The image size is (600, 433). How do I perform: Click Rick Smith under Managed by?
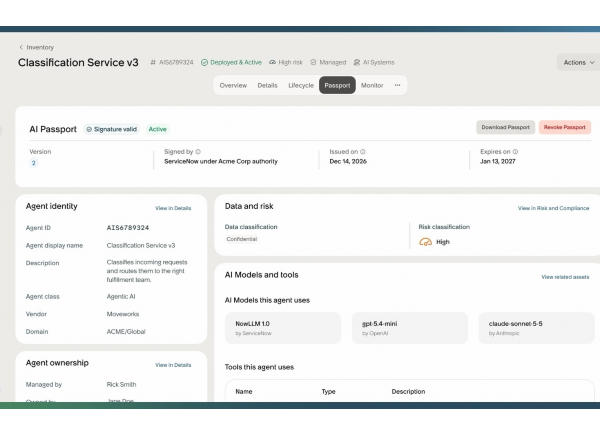[121, 384]
